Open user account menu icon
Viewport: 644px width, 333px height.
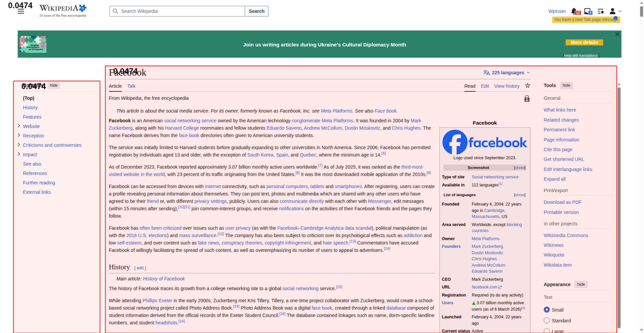[x=615, y=11]
